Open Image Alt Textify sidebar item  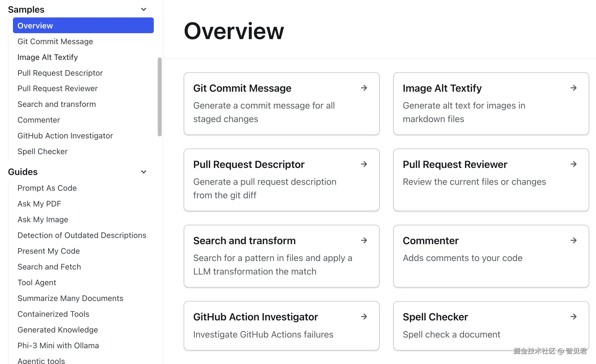click(x=48, y=57)
